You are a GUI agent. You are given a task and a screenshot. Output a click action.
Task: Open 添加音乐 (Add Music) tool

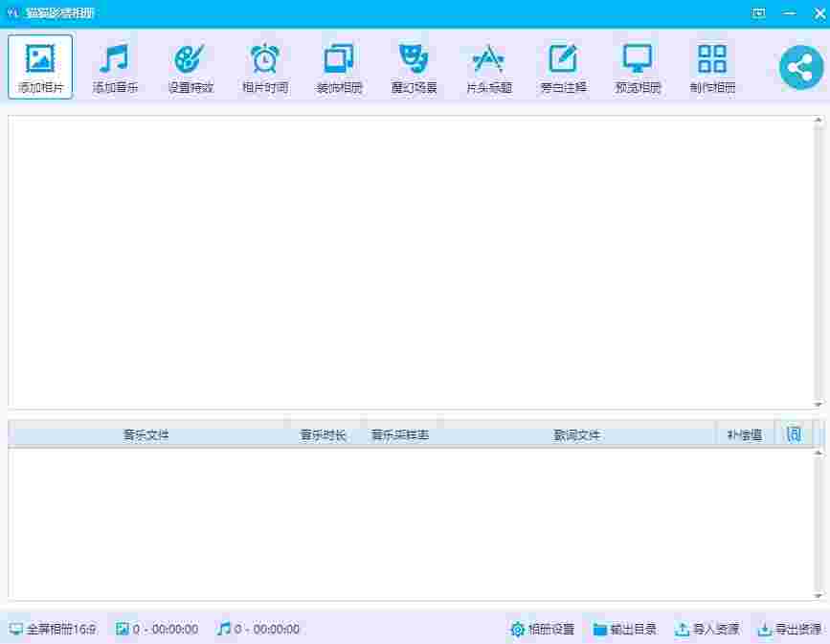(x=115, y=59)
